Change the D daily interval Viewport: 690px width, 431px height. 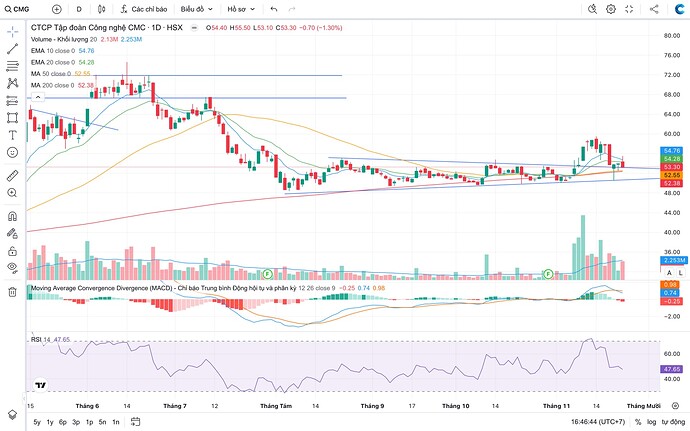pyautogui.click(x=79, y=9)
